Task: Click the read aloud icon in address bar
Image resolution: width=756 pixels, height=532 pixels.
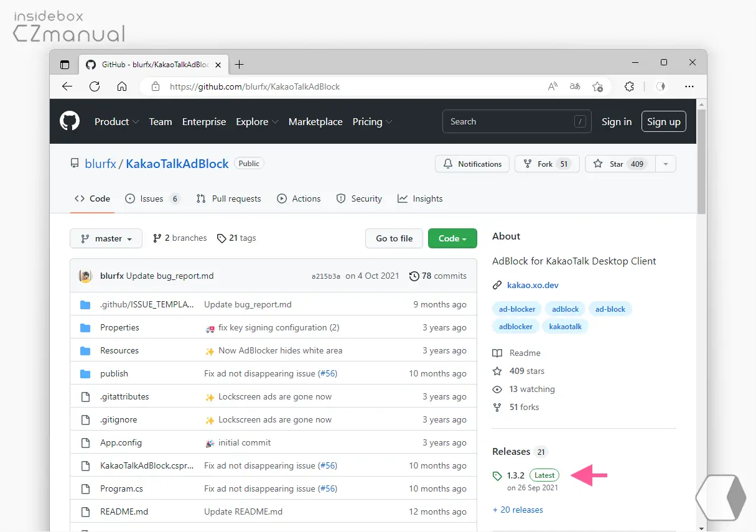Action: click(x=553, y=86)
